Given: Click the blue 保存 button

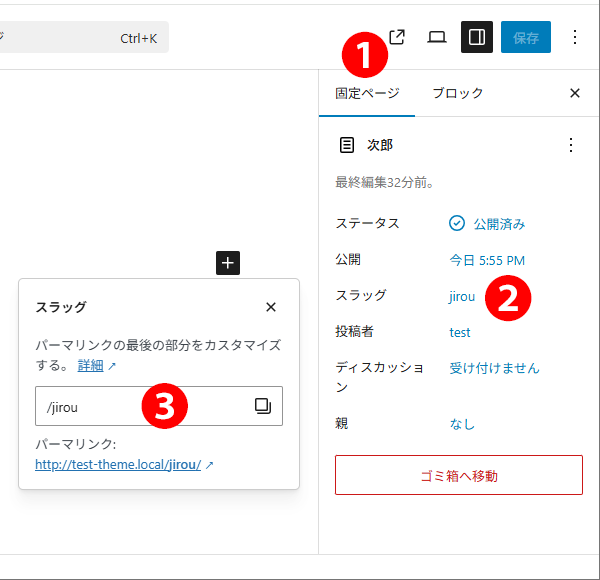Looking at the screenshot, I should pos(526,37).
